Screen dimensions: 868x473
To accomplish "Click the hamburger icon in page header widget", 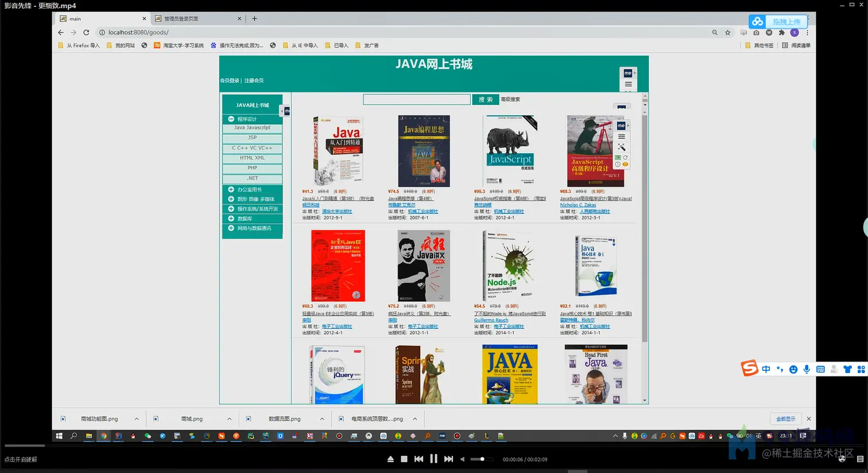I will [x=628, y=84].
